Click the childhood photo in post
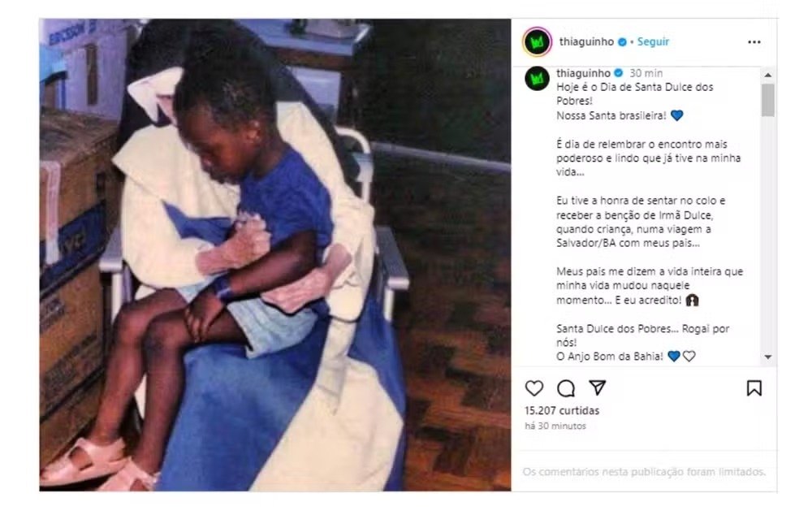The image size is (812, 515). 275,255
